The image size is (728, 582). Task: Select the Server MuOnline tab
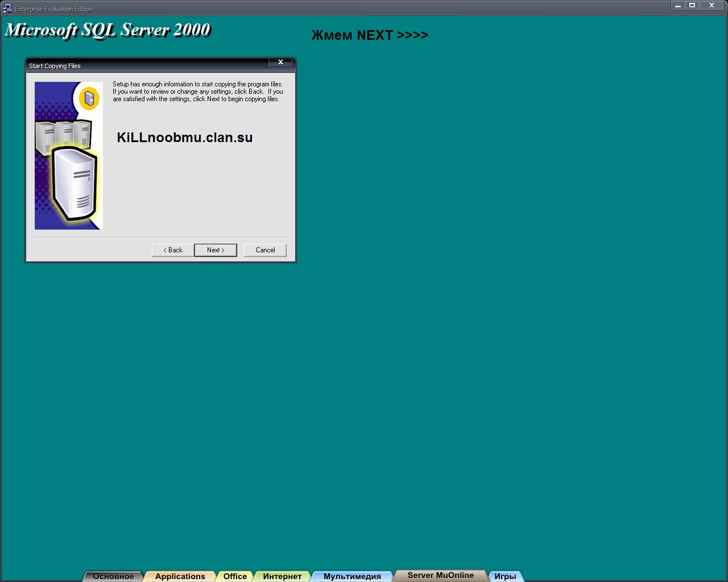point(440,575)
